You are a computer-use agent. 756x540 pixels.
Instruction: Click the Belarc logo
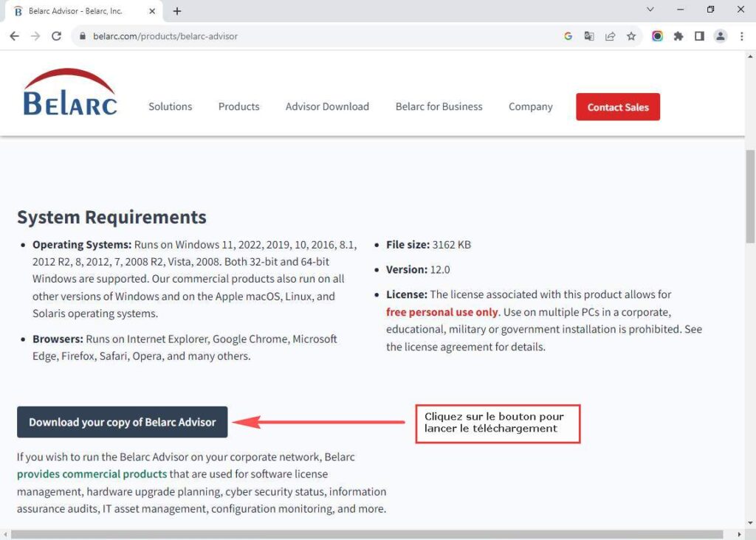point(69,91)
